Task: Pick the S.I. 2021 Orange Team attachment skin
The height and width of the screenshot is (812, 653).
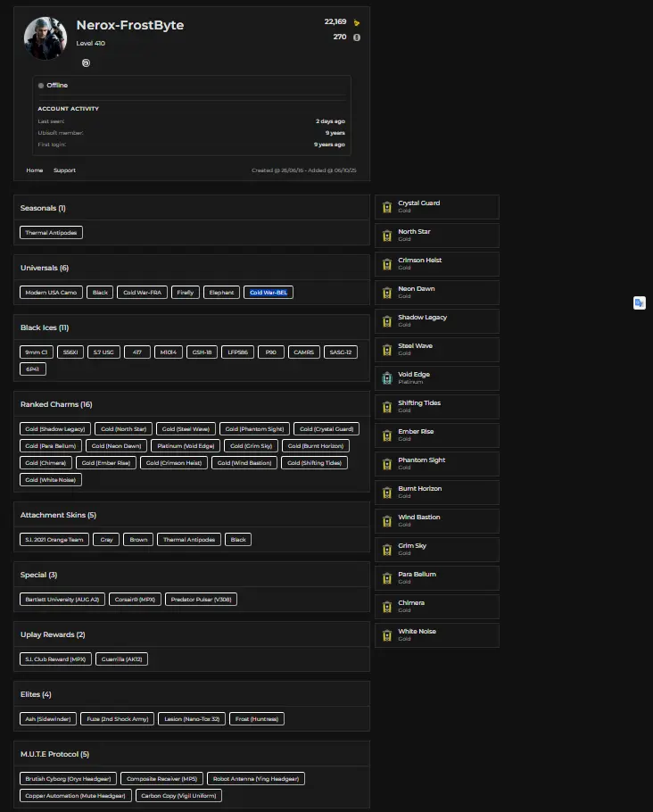Action: pos(54,539)
